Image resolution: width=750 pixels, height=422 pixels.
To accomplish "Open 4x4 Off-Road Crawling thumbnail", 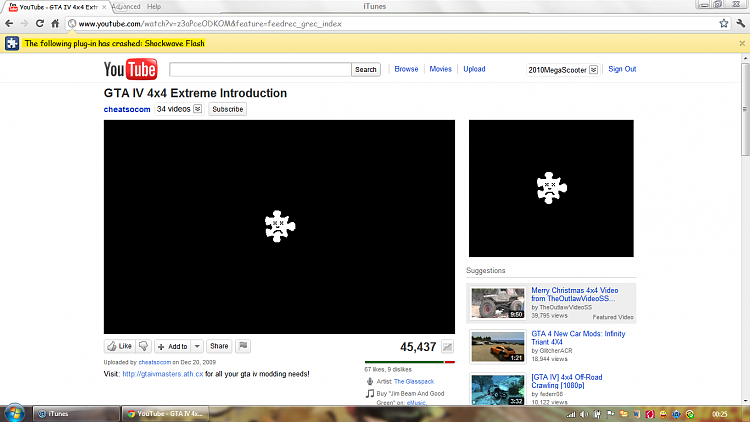I will pos(497,389).
